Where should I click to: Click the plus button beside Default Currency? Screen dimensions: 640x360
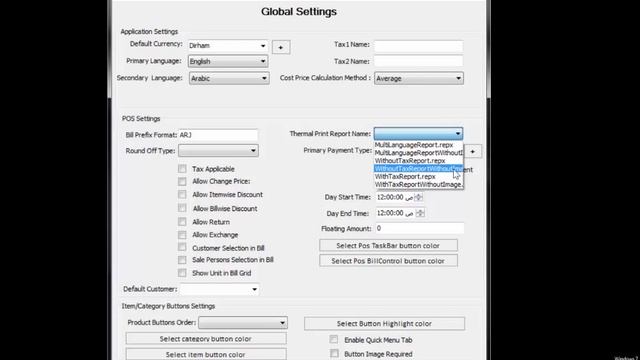281,47
